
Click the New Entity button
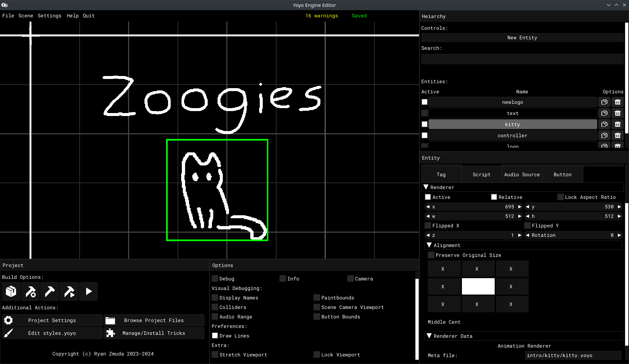[x=522, y=38]
